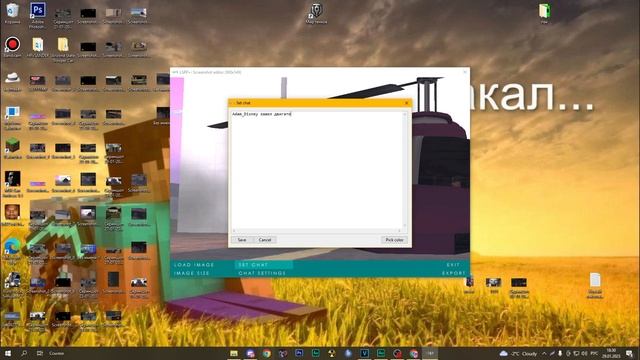Click the taskbar clock and date
The image size is (640, 360).
(611, 353)
